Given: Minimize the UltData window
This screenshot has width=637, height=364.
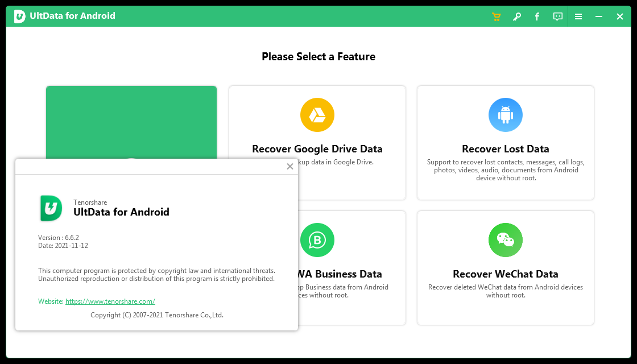Looking at the screenshot, I should (599, 16).
